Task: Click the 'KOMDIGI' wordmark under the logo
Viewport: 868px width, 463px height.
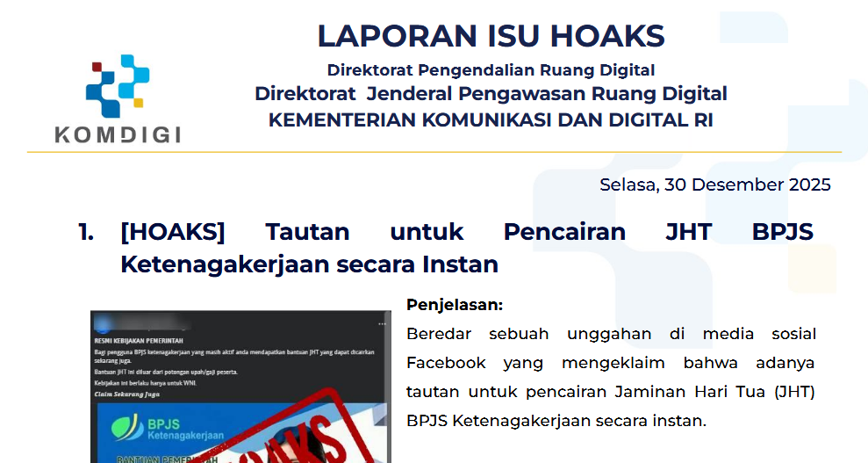Action: click(118, 134)
